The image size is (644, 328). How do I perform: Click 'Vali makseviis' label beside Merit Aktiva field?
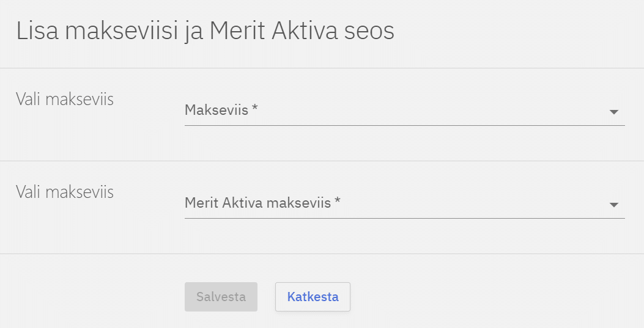coord(65,192)
